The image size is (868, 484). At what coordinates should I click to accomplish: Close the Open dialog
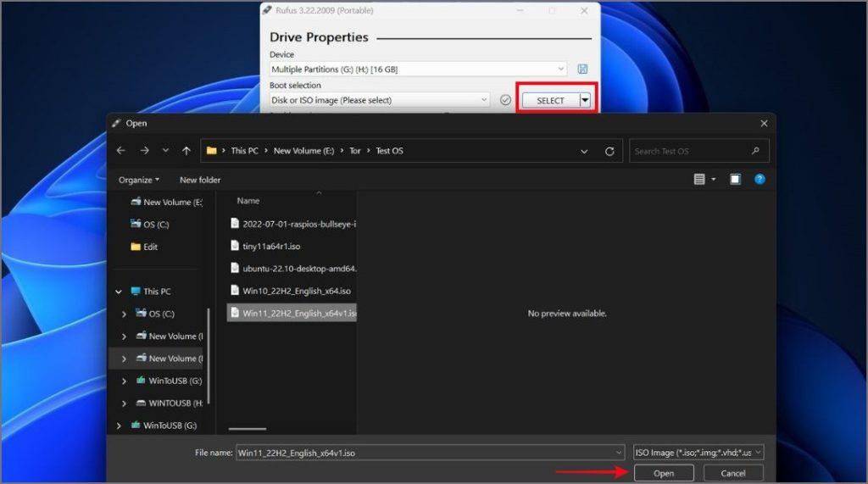[x=764, y=123]
